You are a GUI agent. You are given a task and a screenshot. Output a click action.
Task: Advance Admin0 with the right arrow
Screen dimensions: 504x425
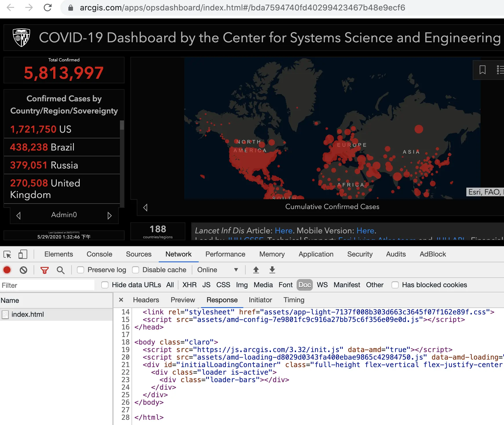point(109,215)
